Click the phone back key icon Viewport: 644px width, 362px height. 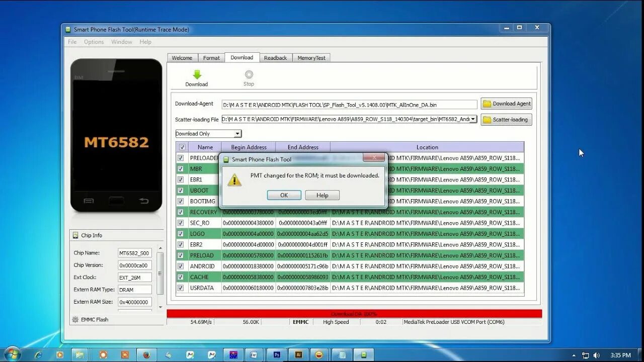[x=144, y=201]
